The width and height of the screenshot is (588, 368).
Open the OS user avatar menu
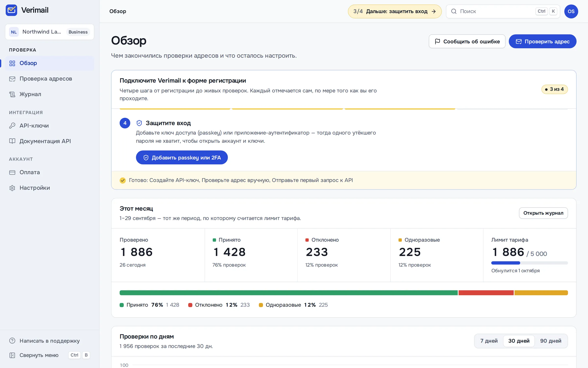(x=571, y=11)
